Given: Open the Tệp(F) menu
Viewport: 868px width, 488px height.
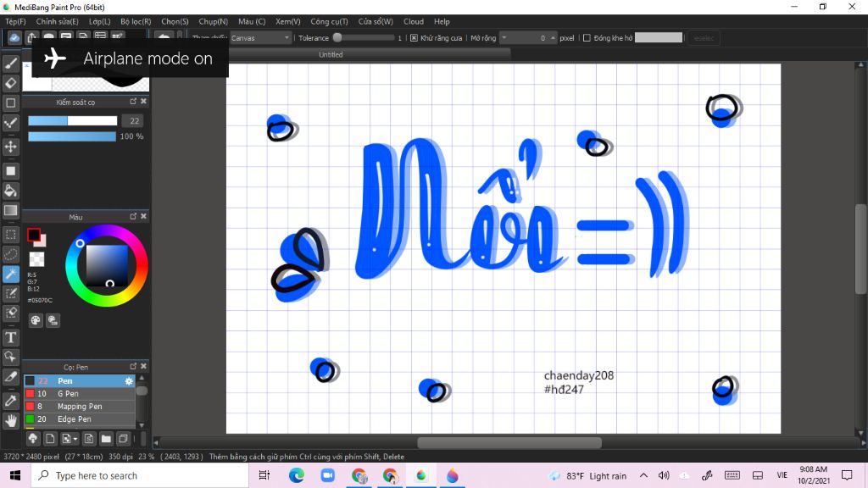Looking at the screenshot, I should [15, 21].
